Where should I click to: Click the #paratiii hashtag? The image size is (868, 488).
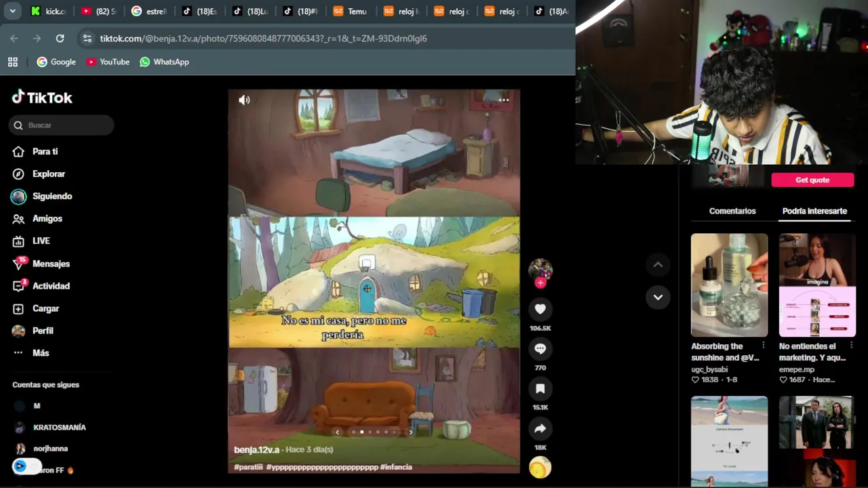point(248,467)
